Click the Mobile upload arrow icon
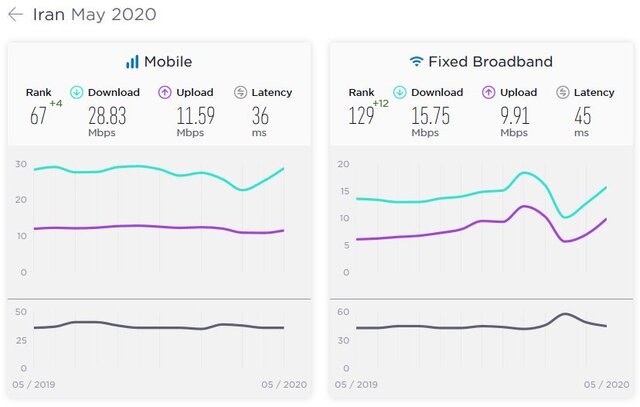 tap(165, 92)
